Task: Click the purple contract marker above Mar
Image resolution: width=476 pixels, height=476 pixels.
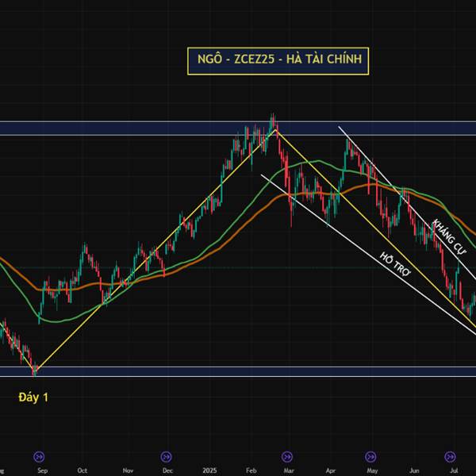Action: [287, 457]
